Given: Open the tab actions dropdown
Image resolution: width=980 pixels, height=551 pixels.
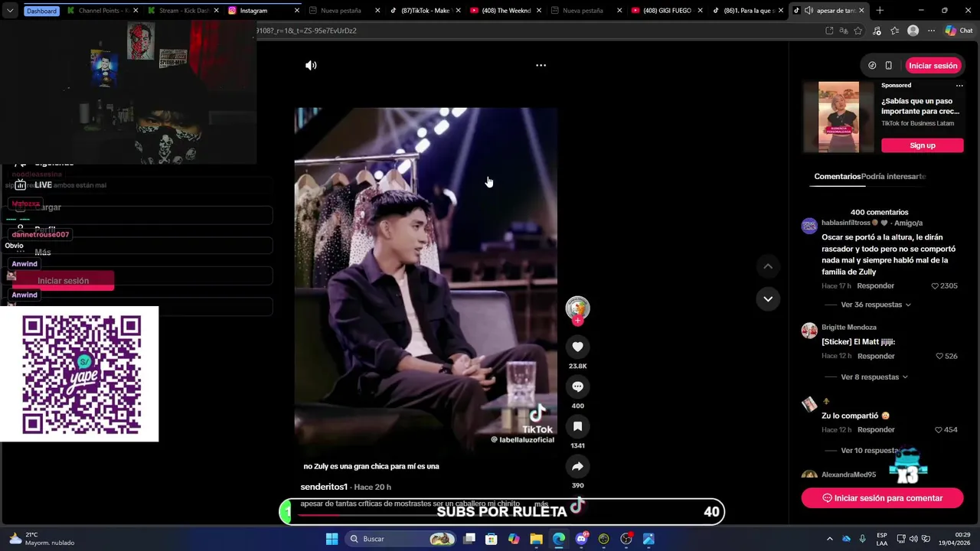Looking at the screenshot, I should pyautogui.click(x=10, y=11).
